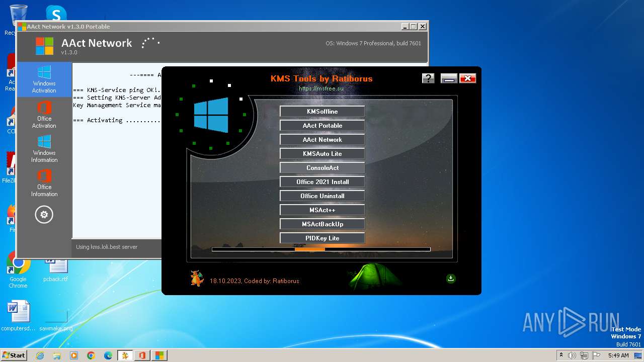Image resolution: width=644 pixels, height=362 pixels.
Task: Launch PIDKey Lite tool
Action: point(322,238)
